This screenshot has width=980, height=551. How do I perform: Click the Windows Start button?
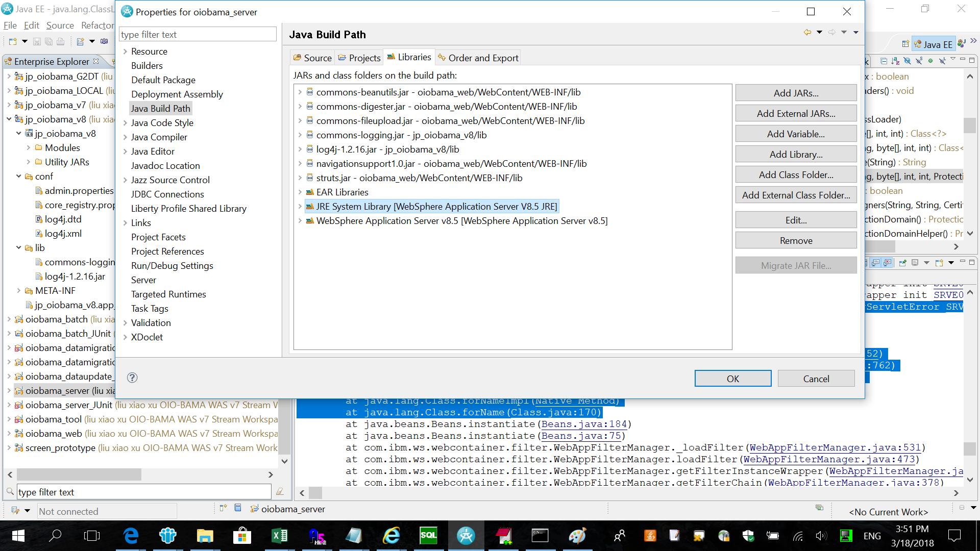pyautogui.click(x=18, y=536)
